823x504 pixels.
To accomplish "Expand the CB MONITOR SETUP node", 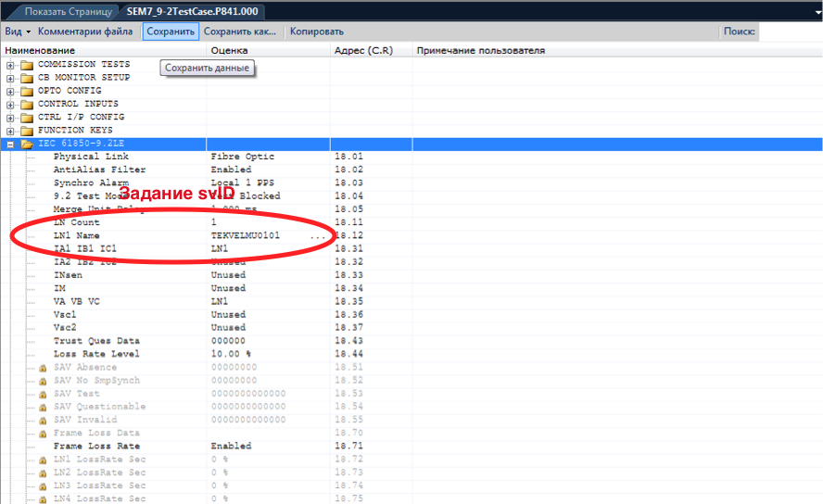I will [10, 78].
